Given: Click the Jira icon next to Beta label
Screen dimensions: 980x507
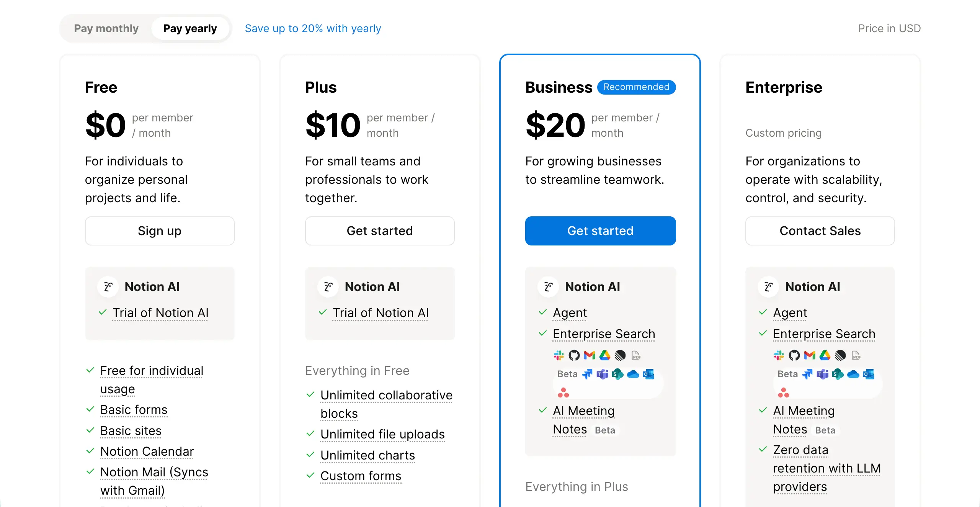Looking at the screenshot, I should [588, 375].
